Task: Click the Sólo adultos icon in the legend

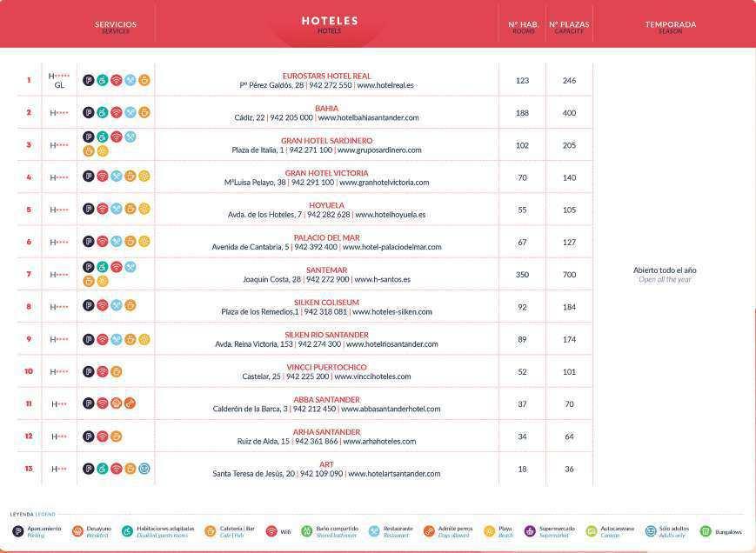Action: (x=651, y=531)
